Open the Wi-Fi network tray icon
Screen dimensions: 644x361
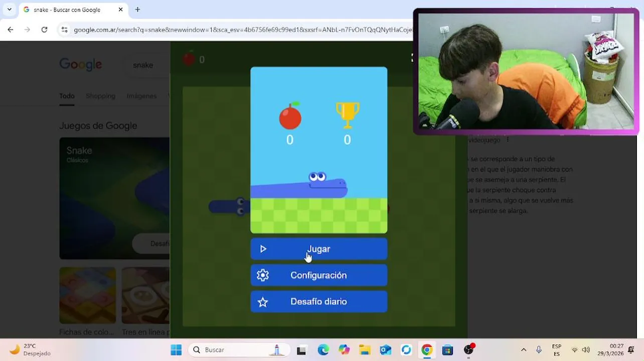point(575,350)
